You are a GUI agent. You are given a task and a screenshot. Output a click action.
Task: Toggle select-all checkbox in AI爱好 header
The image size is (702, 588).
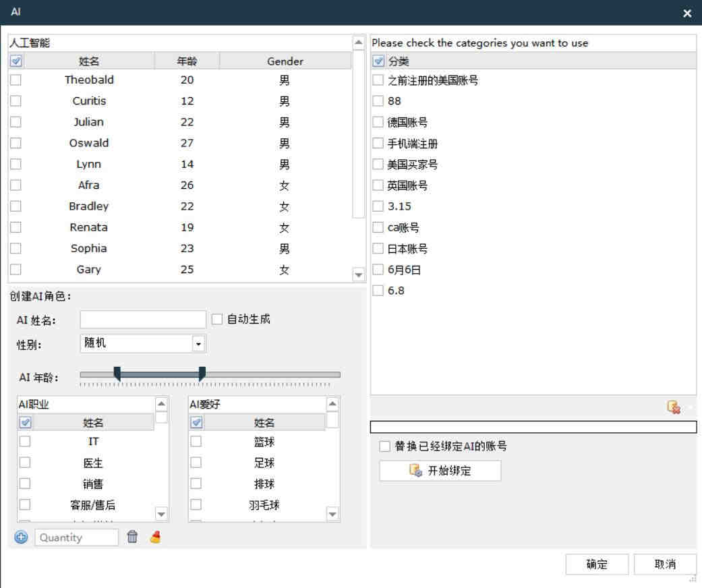(x=196, y=423)
